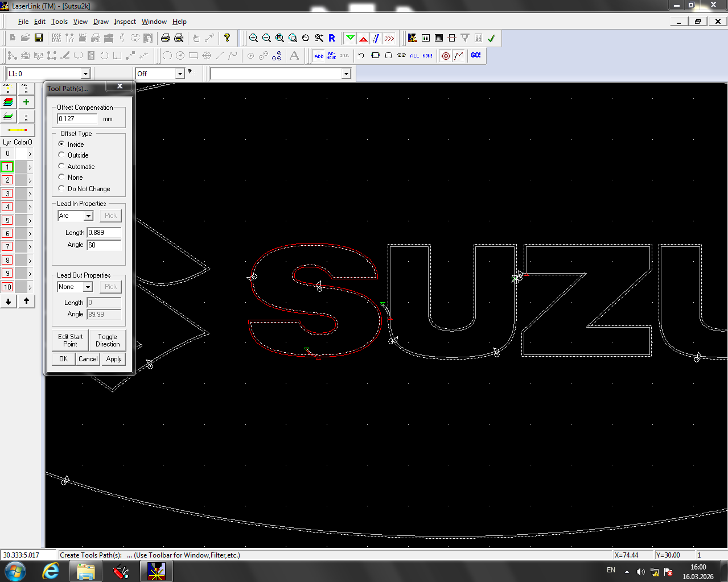Open file with folder icon

pyautogui.click(x=25, y=38)
